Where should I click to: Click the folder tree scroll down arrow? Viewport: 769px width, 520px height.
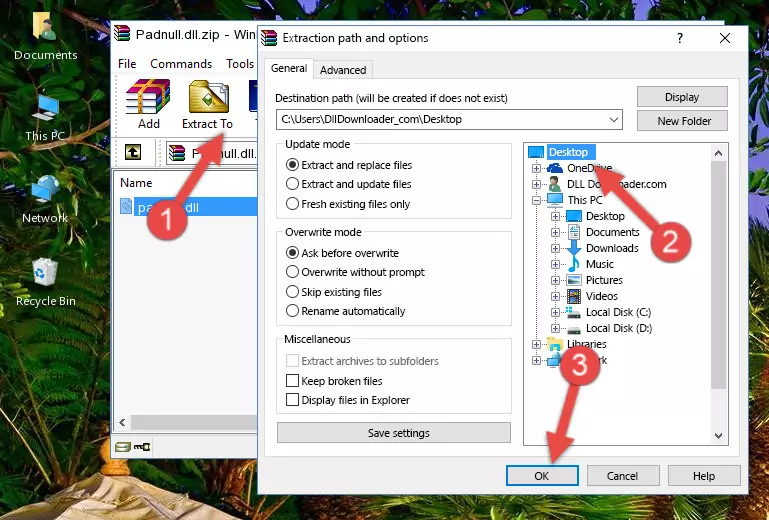point(718,436)
